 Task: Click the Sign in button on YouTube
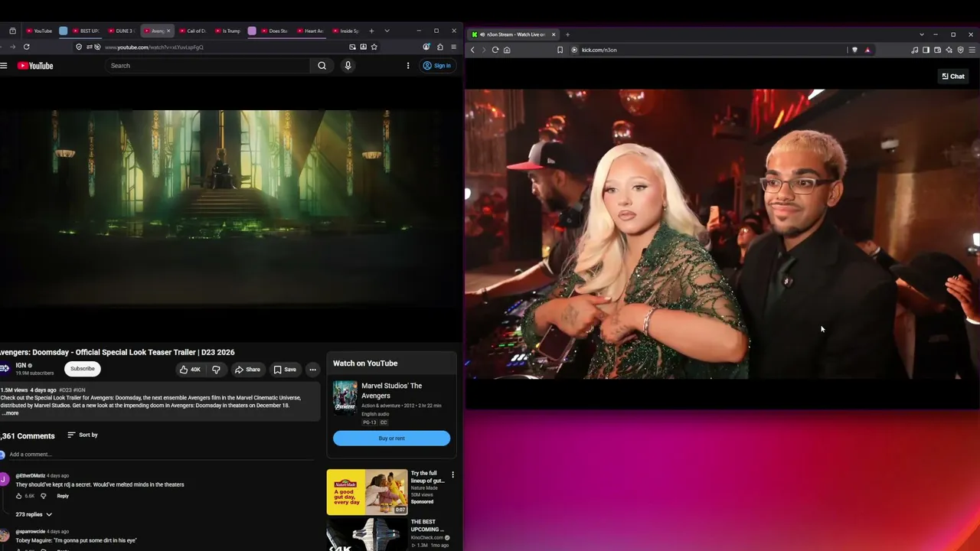(437, 66)
